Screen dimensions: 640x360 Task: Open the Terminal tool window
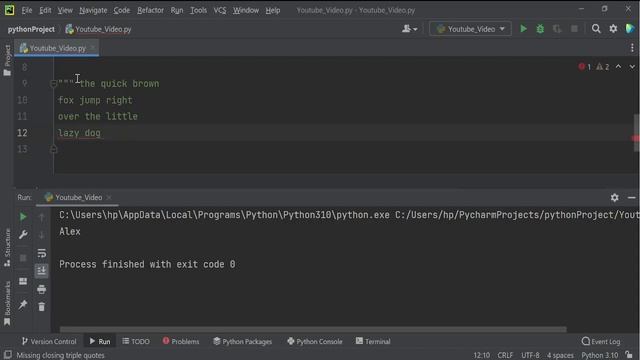pos(373,341)
